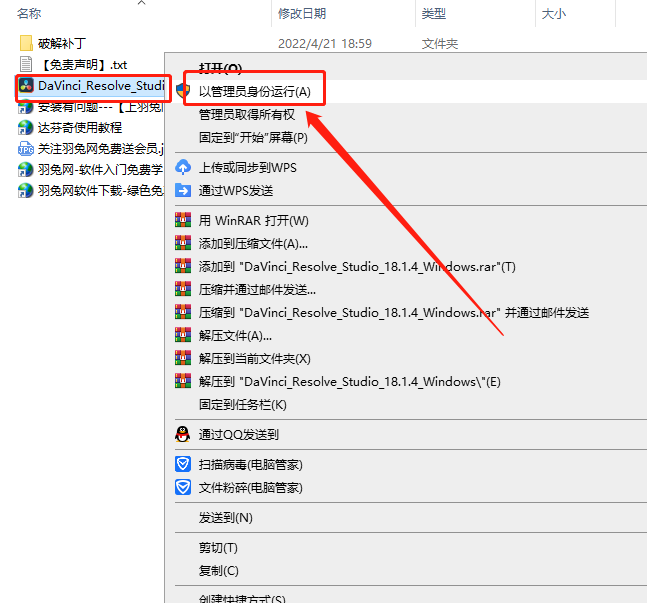Click WinRAR icon beside 解压到当前文件夹

point(183,358)
